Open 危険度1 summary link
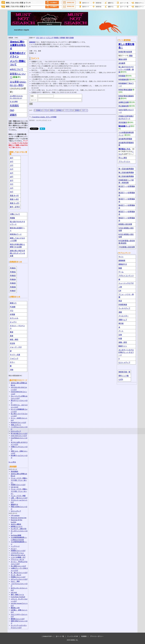The image size is (145, 644). (x=13, y=268)
